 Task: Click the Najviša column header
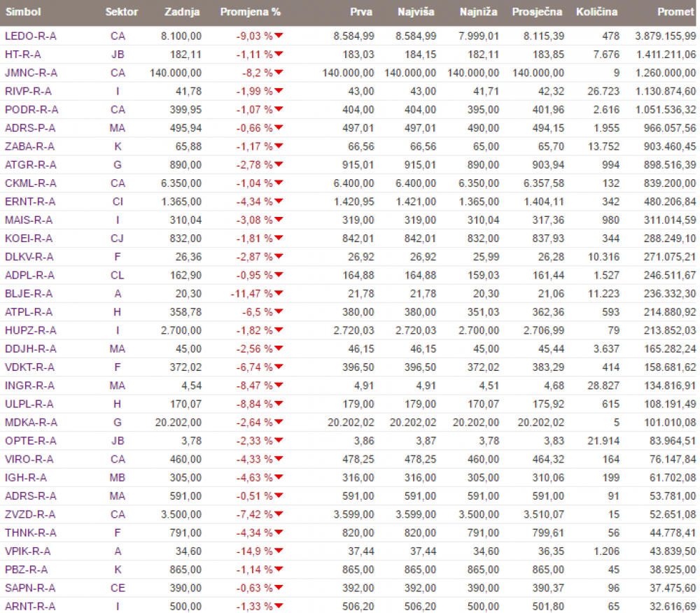pos(416,12)
